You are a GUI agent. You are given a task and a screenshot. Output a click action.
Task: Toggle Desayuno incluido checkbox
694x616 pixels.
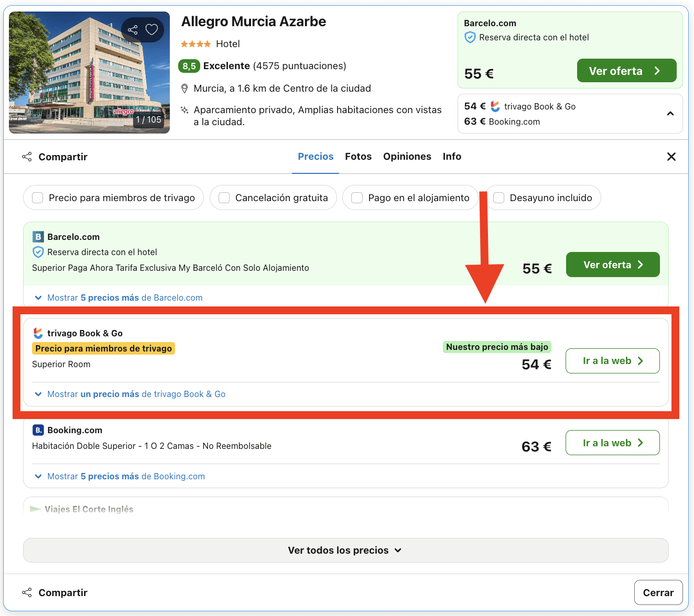click(x=499, y=197)
